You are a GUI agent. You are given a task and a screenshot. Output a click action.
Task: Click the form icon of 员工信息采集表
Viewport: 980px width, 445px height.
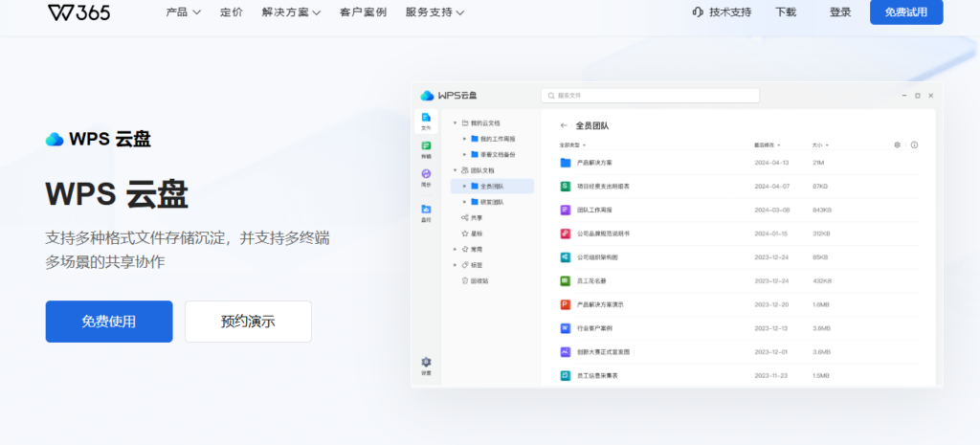pyautogui.click(x=566, y=376)
